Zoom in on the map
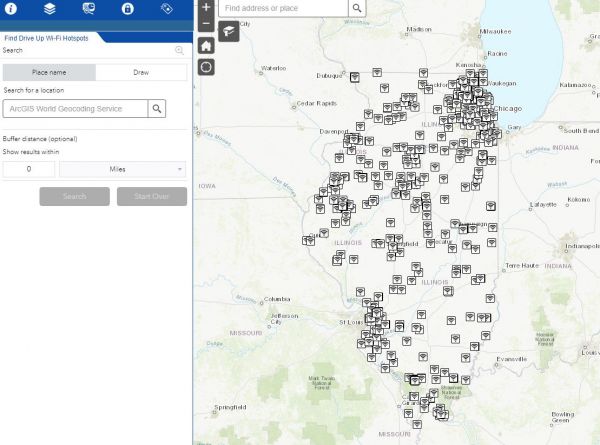The height and width of the screenshot is (445, 600). [x=206, y=7]
